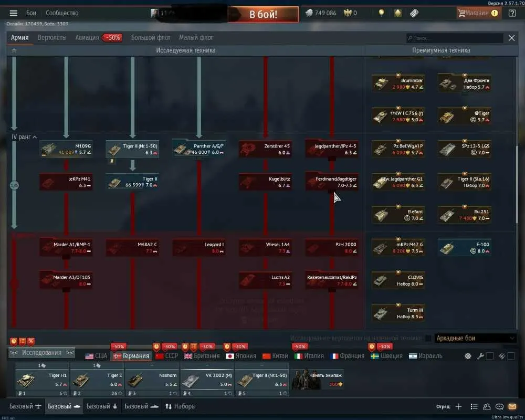Viewport: 525px width, 420px height.
Task: Switch to the Авиация tab
Action: [87, 37]
